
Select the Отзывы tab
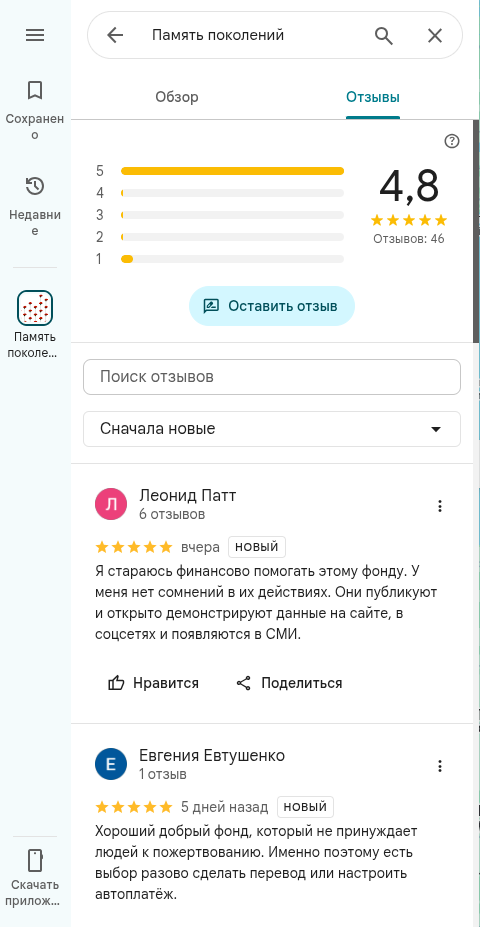[x=373, y=98]
